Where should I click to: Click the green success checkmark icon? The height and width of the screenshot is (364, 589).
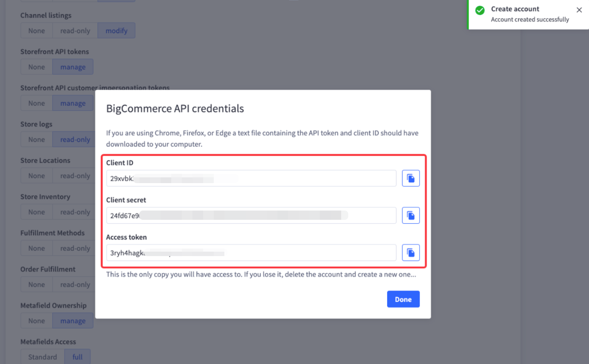click(x=480, y=10)
